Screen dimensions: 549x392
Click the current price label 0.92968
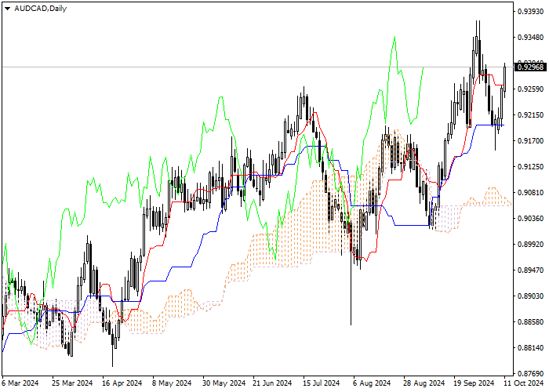coord(531,67)
